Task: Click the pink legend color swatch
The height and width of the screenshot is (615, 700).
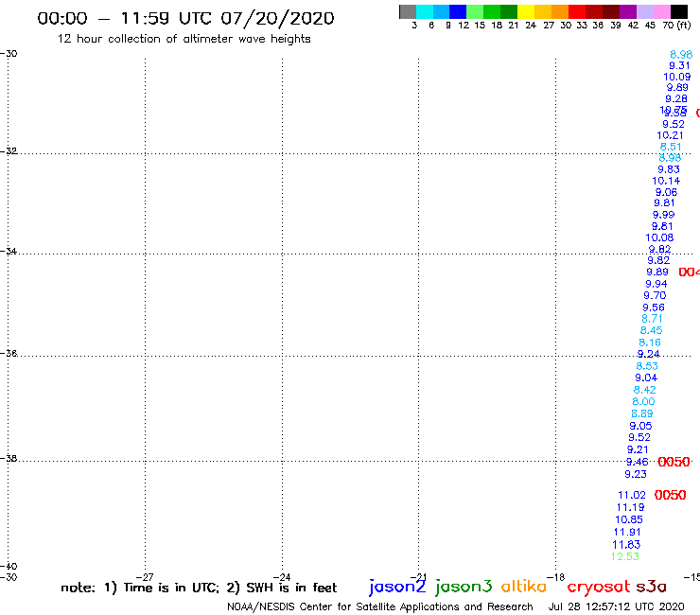Action: 661,11
